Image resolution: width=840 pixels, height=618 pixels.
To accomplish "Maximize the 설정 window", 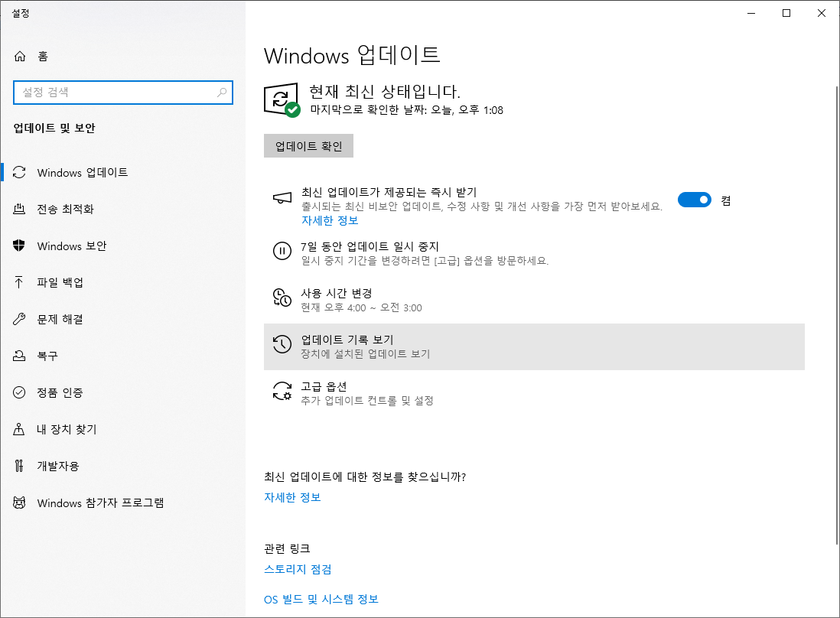I will tap(786, 13).
